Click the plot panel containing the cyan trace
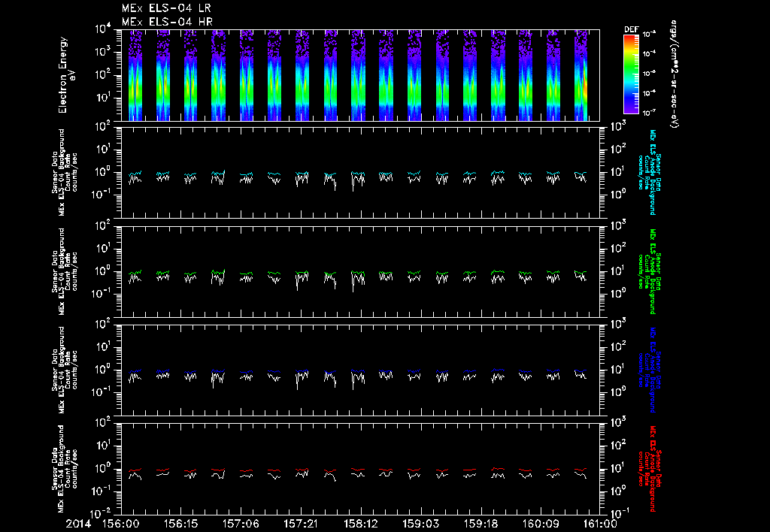Screen dimensions: 770x532 [x=360, y=173]
